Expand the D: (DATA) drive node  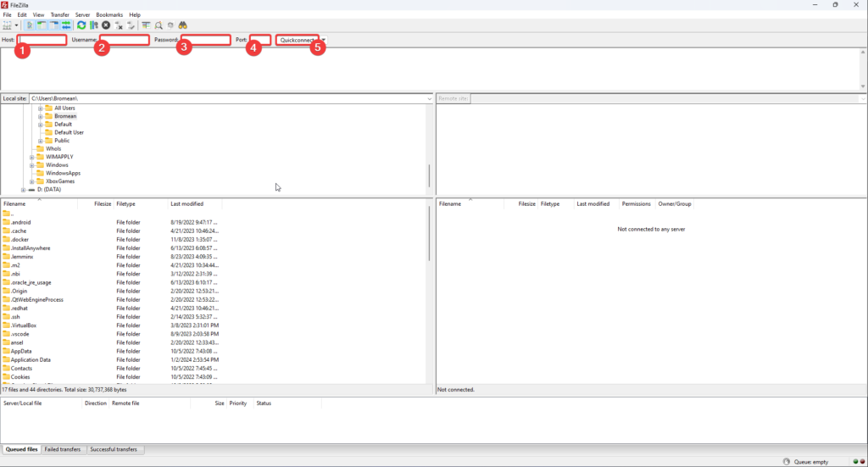pos(23,190)
